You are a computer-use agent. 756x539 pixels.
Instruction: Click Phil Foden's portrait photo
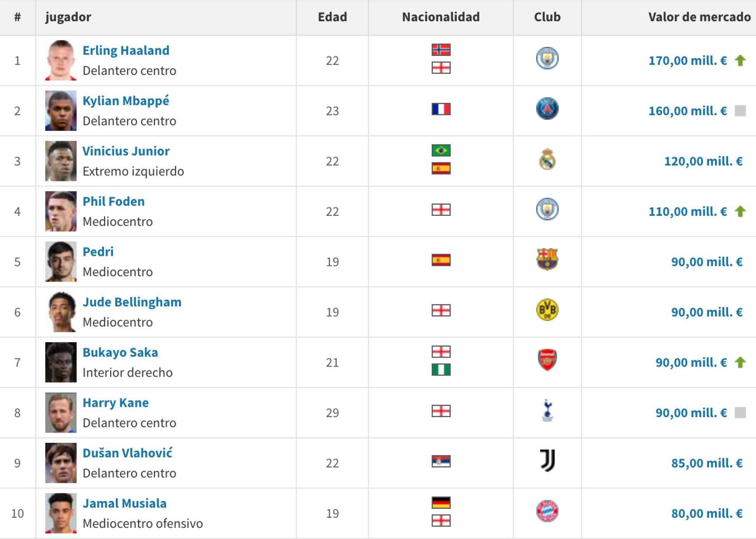[61, 211]
